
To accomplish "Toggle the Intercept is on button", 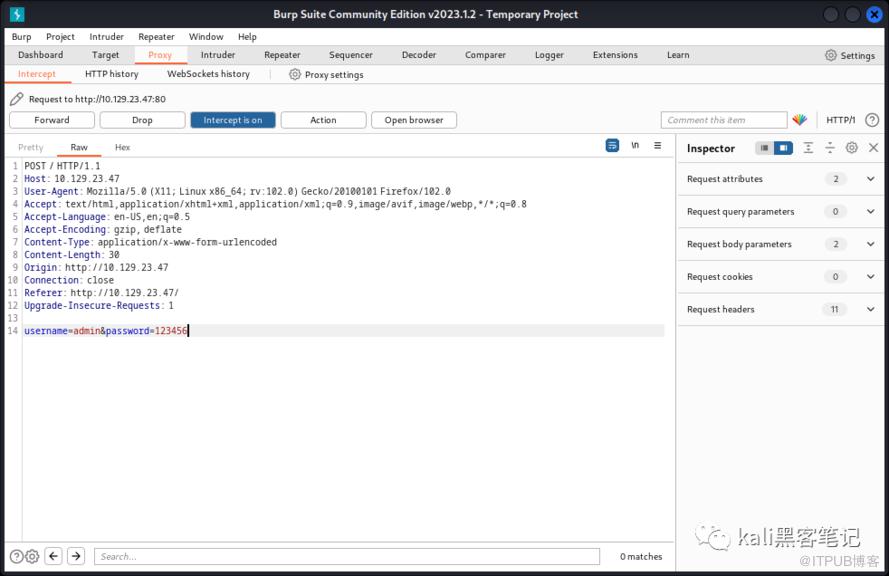I will [x=232, y=120].
